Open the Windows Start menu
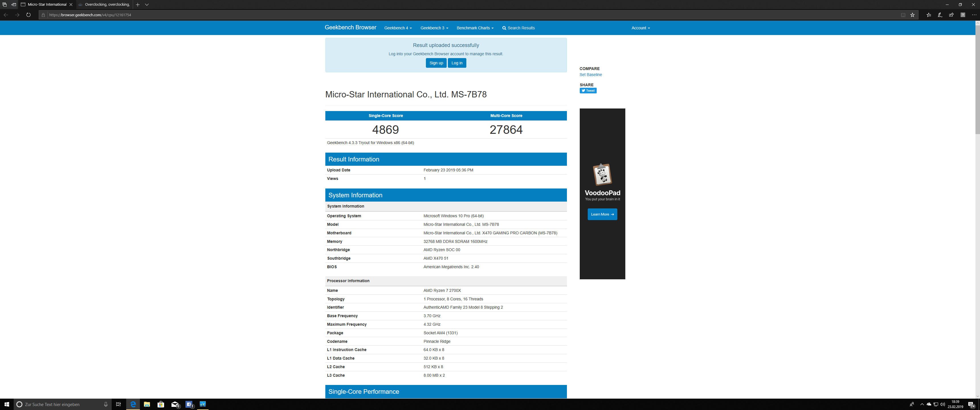 point(7,404)
